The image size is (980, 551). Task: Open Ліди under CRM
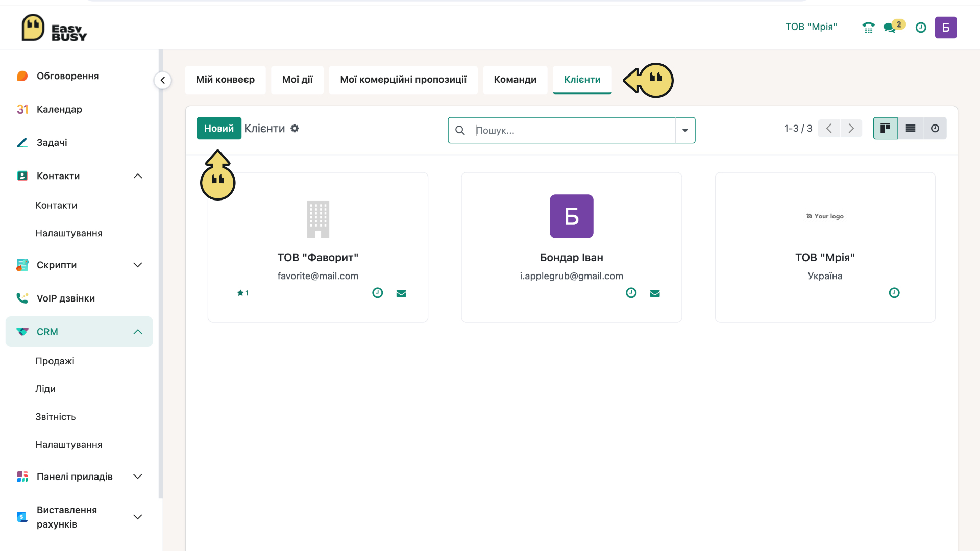[x=45, y=389]
